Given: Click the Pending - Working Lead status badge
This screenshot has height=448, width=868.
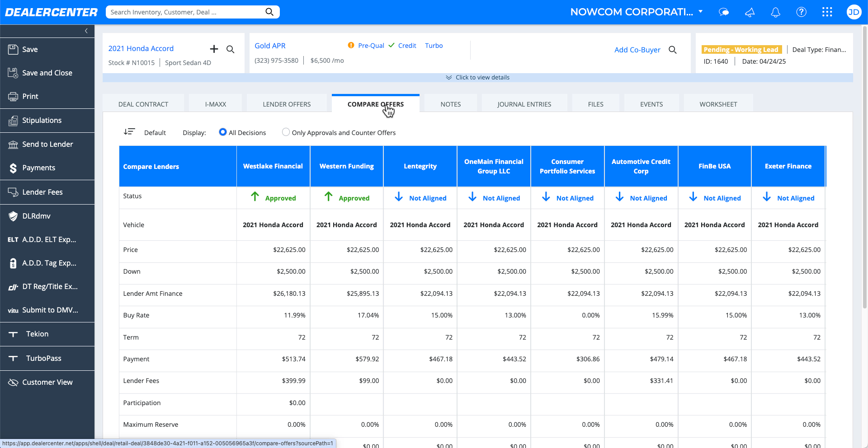Looking at the screenshot, I should click(x=741, y=50).
